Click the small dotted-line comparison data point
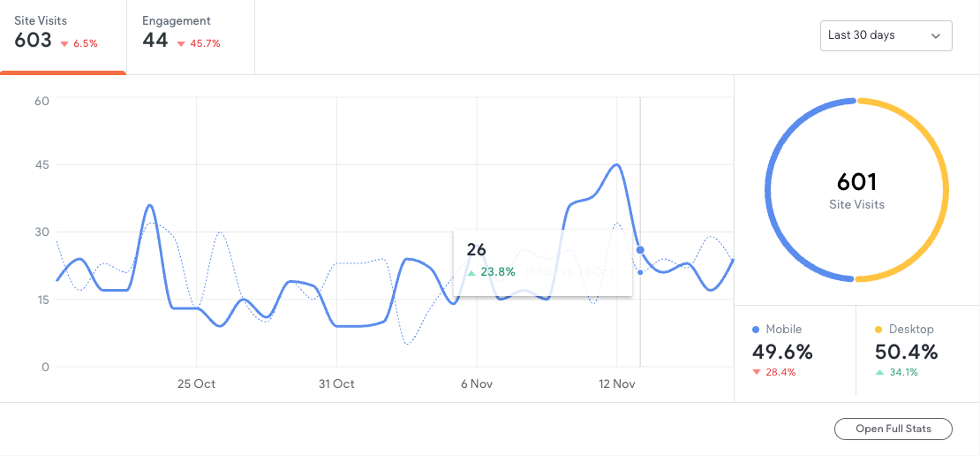Image resolution: width=980 pixels, height=456 pixels. tap(640, 272)
